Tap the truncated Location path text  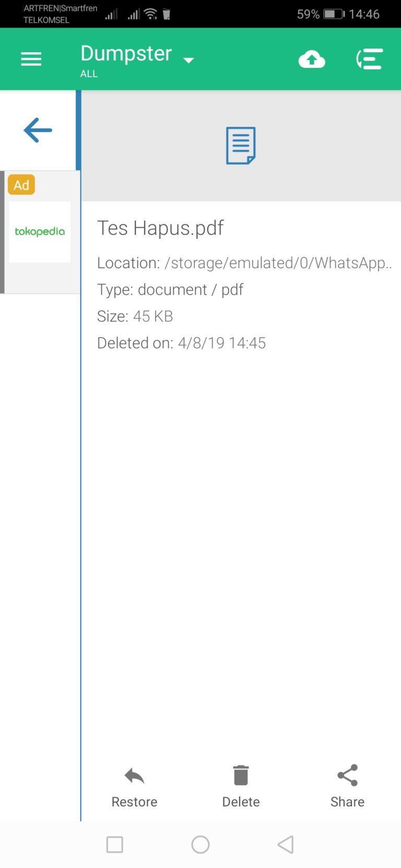pos(278,263)
